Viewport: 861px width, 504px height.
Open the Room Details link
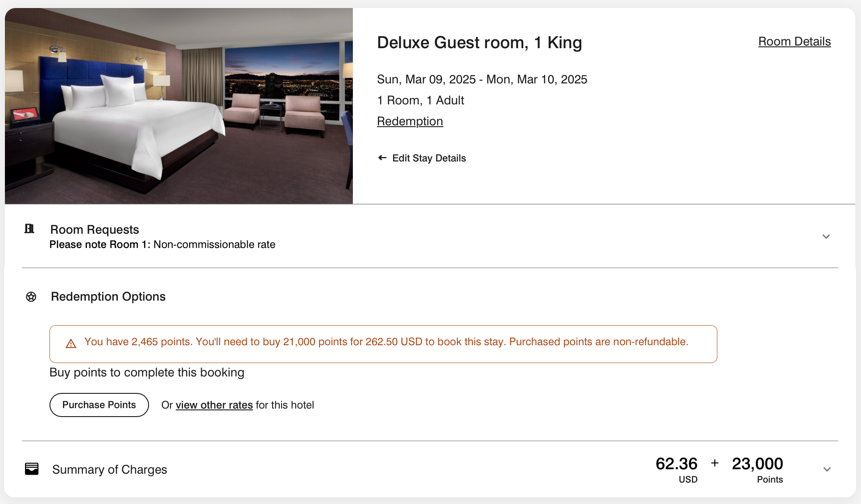tap(795, 41)
